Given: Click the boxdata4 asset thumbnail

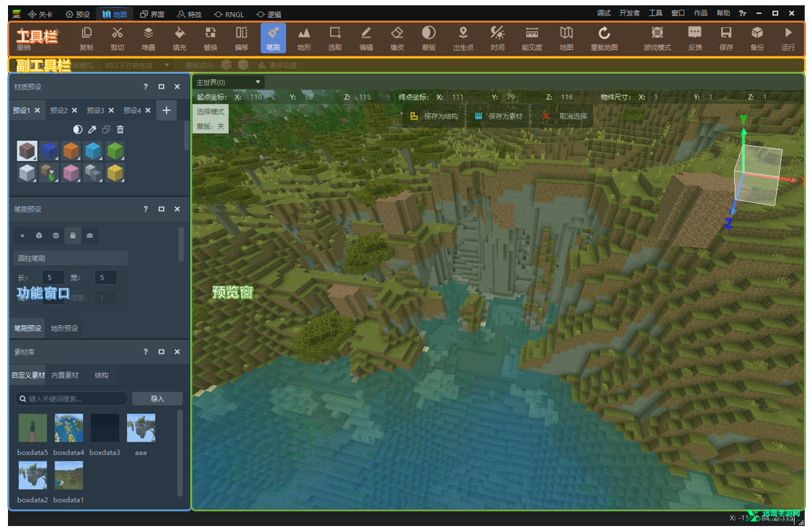Looking at the screenshot, I should pos(68,428).
